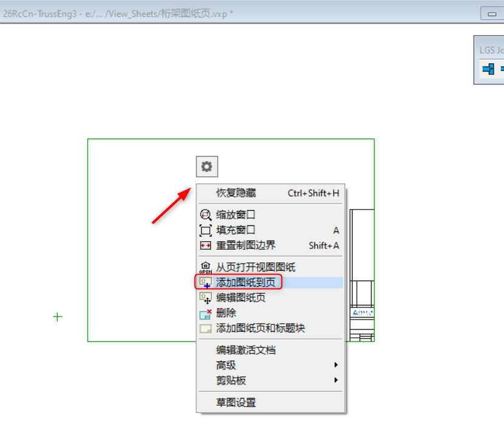The width and height of the screenshot is (504, 424).
Task: Choose 添加图纸页和标题块 entry
Action: [271, 328]
